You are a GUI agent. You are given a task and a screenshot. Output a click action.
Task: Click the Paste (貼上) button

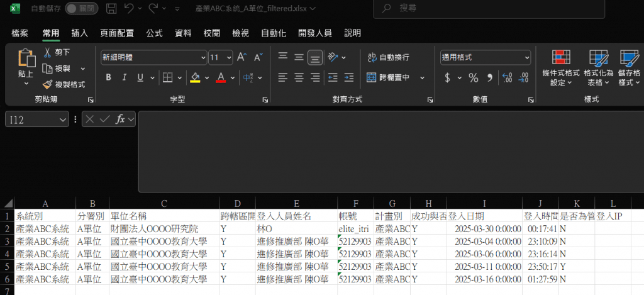[x=26, y=66]
